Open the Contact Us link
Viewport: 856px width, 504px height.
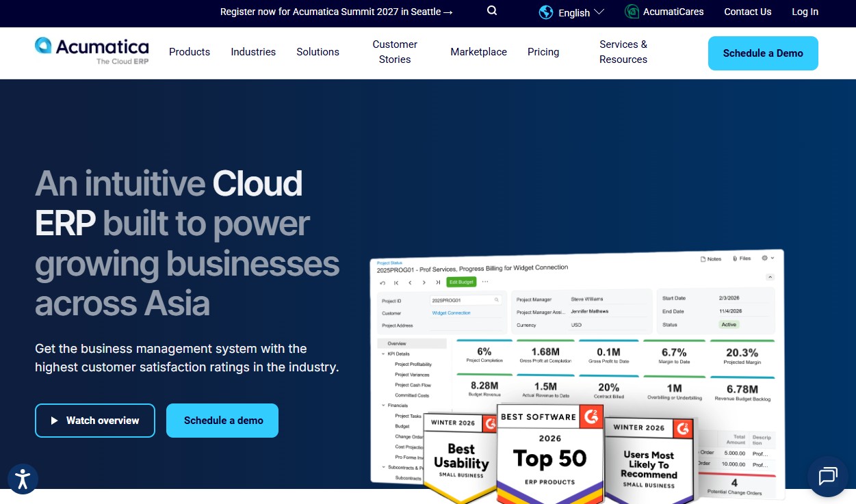click(748, 12)
